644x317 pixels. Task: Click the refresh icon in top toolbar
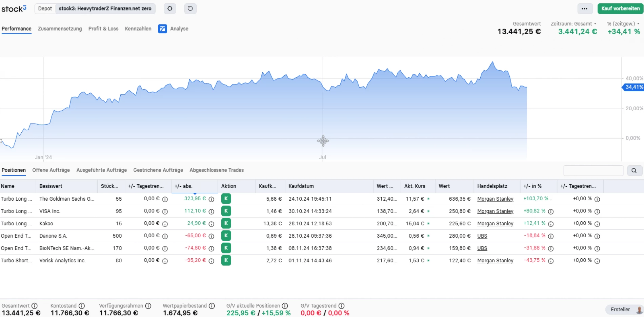click(x=190, y=8)
